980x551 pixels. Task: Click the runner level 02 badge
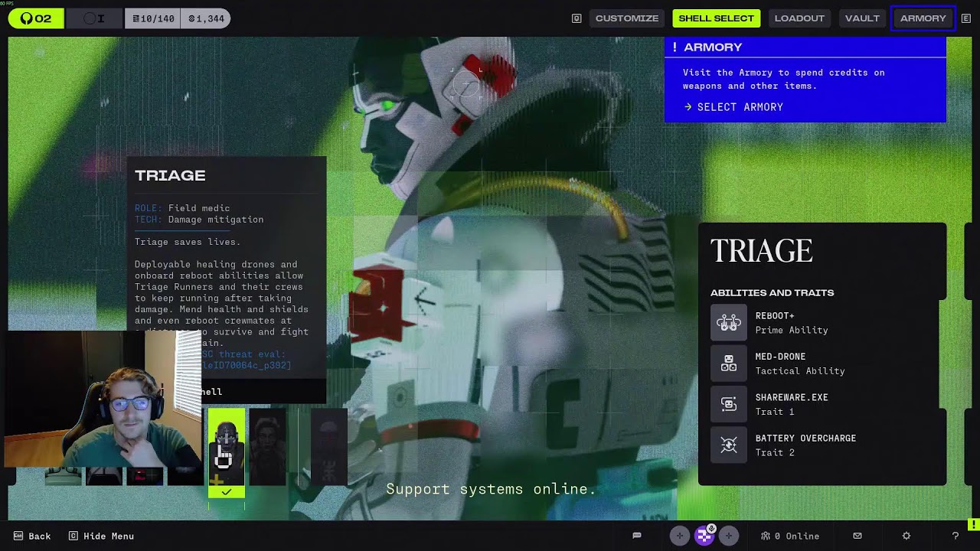[x=36, y=18]
